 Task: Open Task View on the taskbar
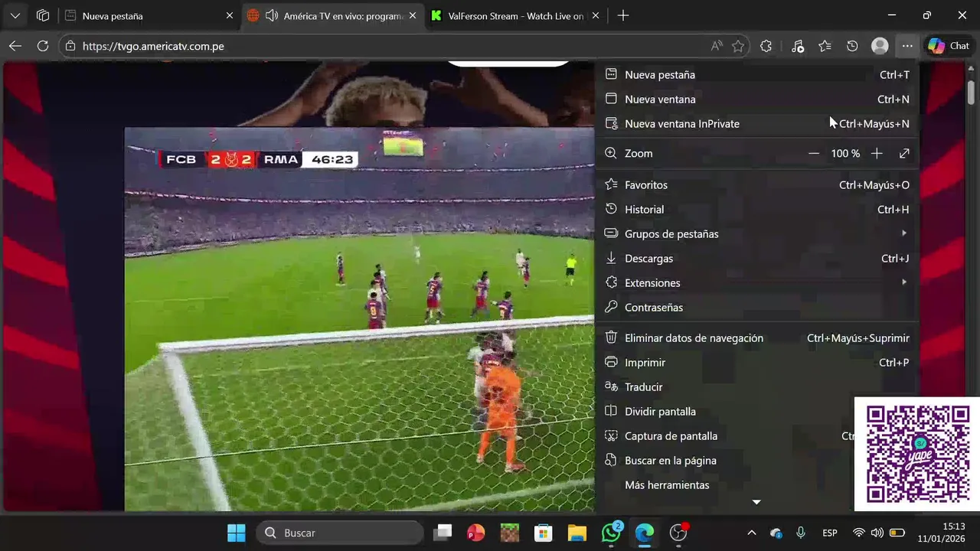(x=443, y=533)
